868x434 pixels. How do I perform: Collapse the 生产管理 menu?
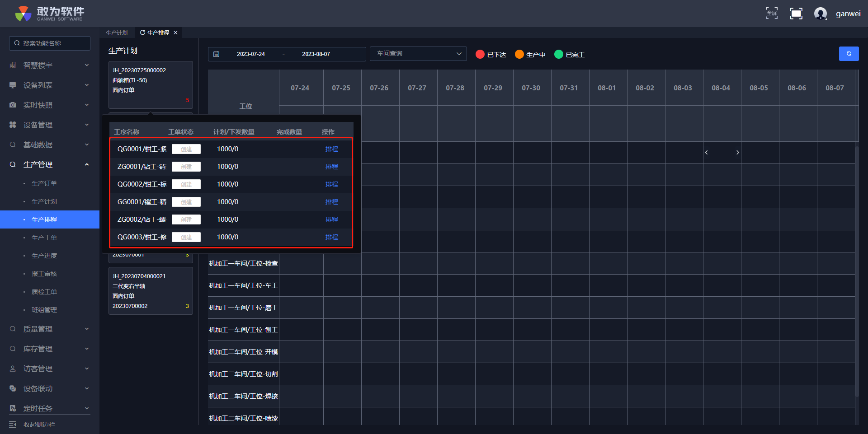(50, 165)
